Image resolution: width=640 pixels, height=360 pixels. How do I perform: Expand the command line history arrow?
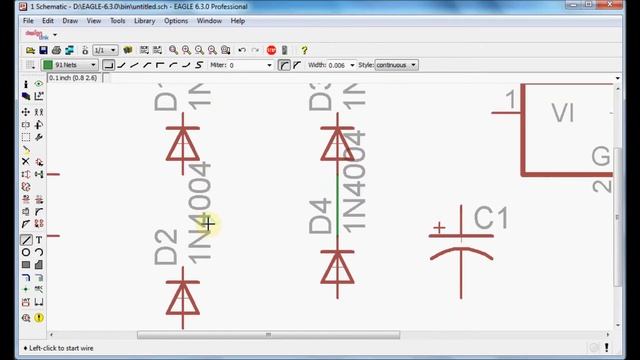[x=618, y=78]
